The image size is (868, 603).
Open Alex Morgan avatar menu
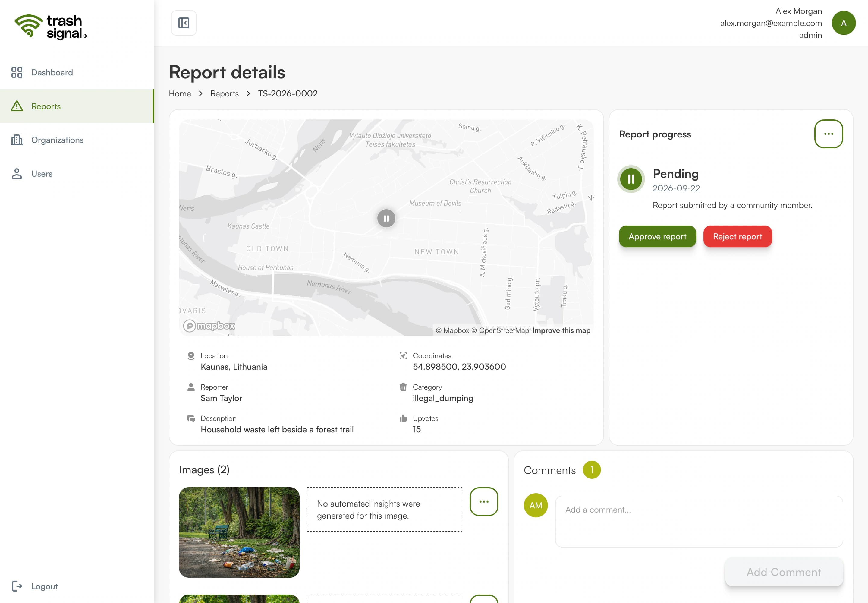(x=844, y=23)
